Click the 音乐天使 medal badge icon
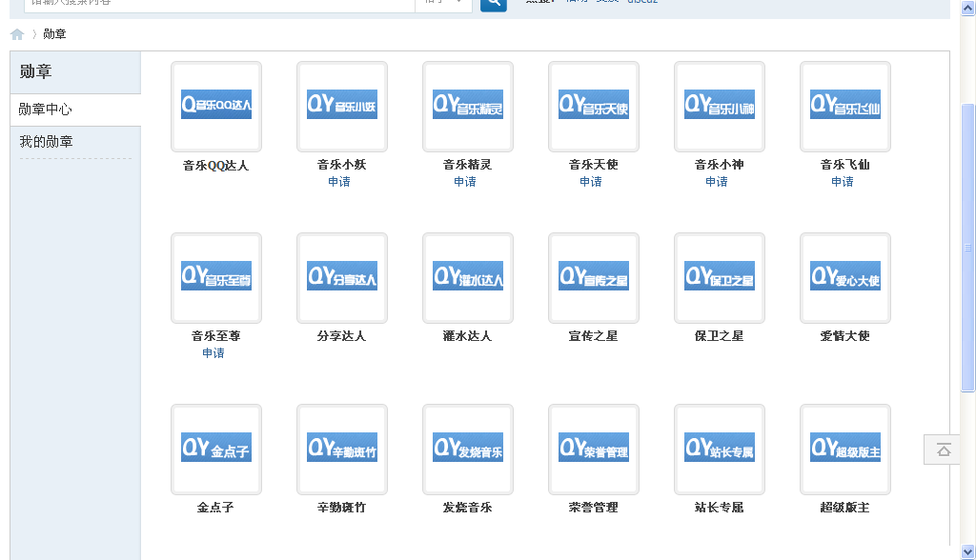The width and height of the screenshot is (976, 560). pos(593,105)
